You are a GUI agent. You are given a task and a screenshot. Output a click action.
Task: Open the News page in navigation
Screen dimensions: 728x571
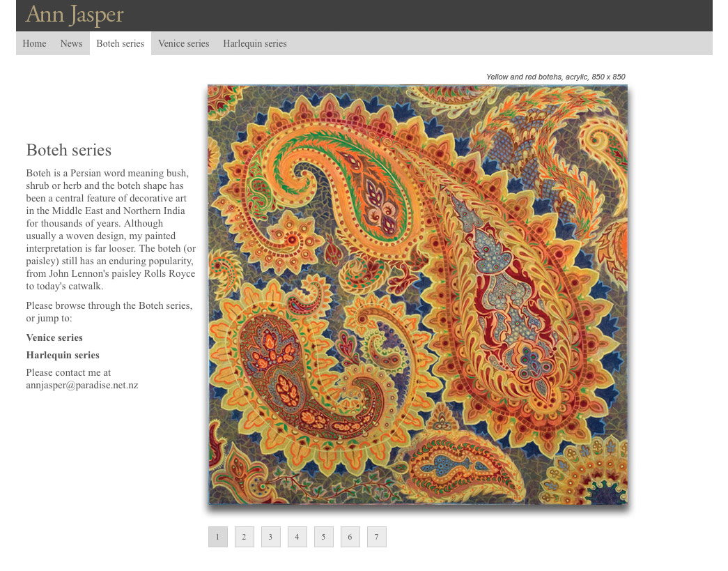tap(71, 43)
